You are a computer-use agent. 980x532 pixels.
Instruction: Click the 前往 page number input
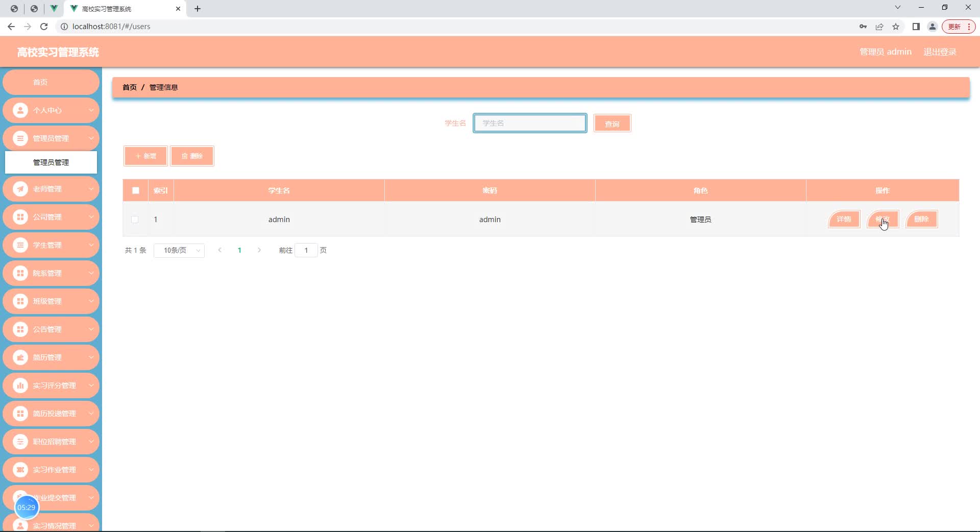tap(306, 250)
